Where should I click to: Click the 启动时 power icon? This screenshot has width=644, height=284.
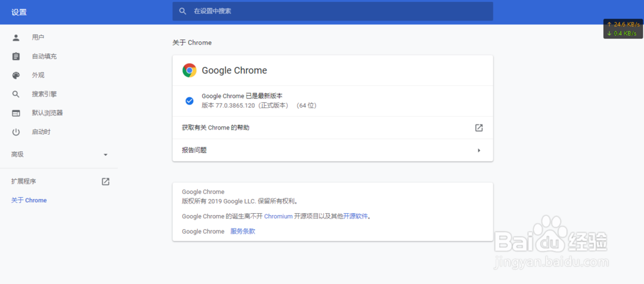(16, 132)
